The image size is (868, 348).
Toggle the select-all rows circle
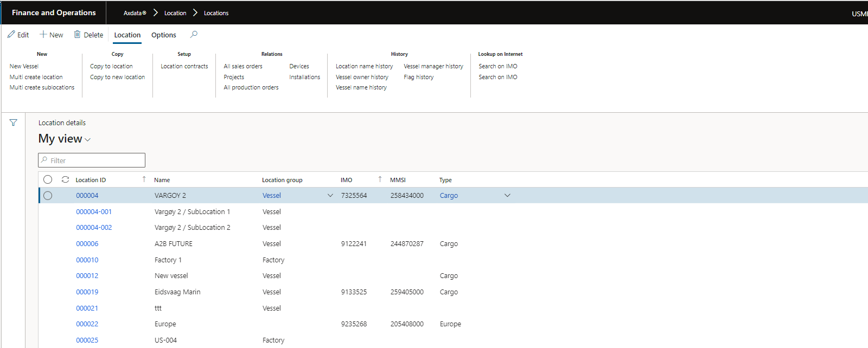[48, 179]
